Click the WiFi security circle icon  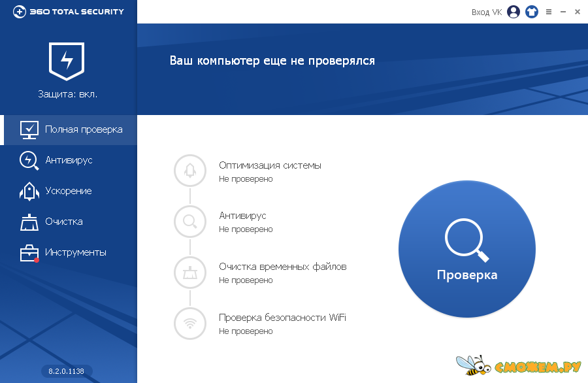pyautogui.click(x=190, y=324)
